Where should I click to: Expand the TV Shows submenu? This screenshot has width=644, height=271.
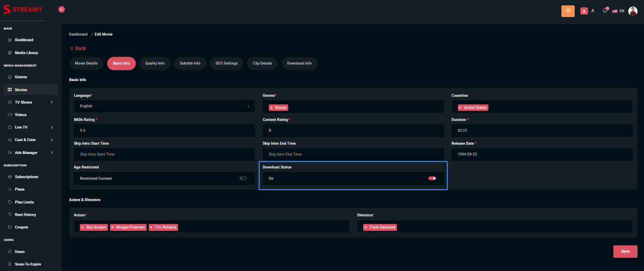tap(52, 102)
